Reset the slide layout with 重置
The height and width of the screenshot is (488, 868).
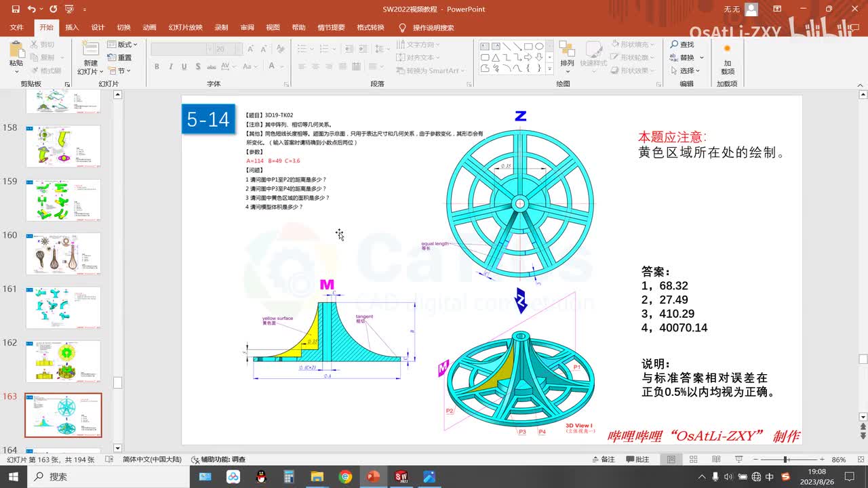point(120,58)
